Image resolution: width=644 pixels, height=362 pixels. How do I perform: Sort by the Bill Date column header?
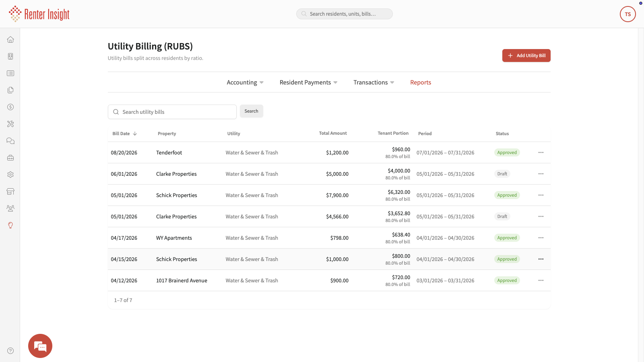pyautogui.click(x=125, y=134)
